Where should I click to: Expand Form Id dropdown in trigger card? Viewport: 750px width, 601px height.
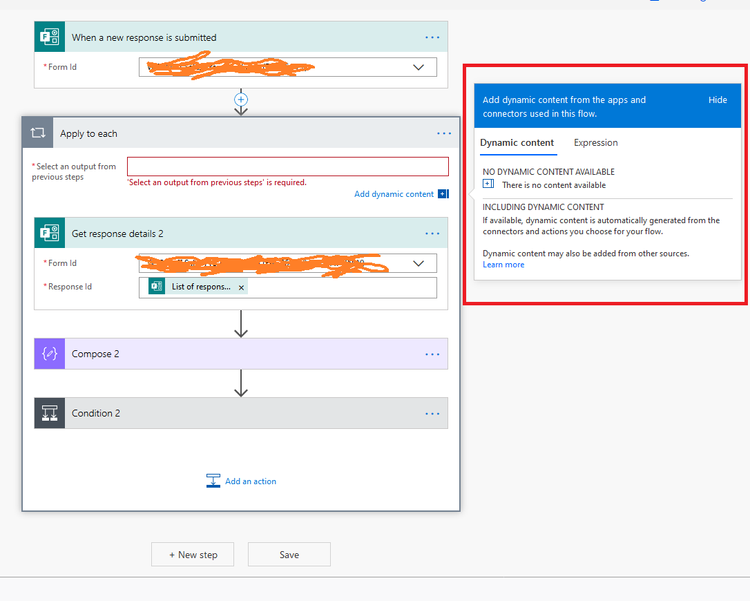click(419, 67)
